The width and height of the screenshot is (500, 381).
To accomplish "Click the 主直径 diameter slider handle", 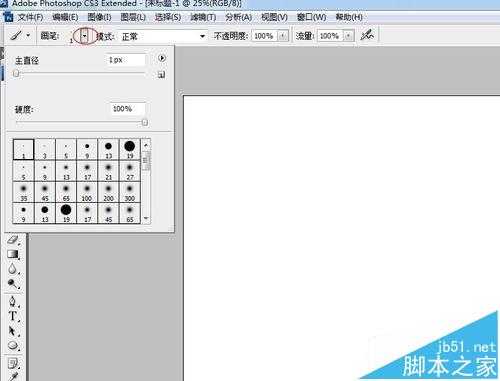I will (16, 73).
